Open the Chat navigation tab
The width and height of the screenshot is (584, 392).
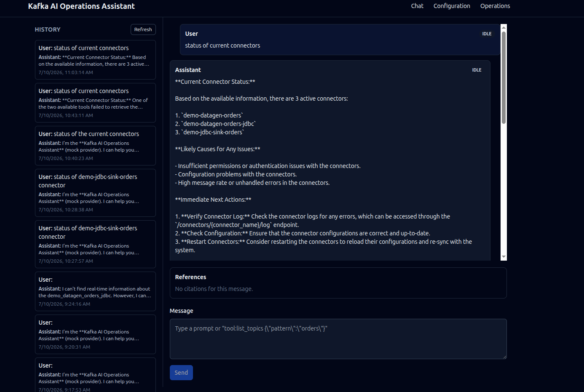[417, 6]
